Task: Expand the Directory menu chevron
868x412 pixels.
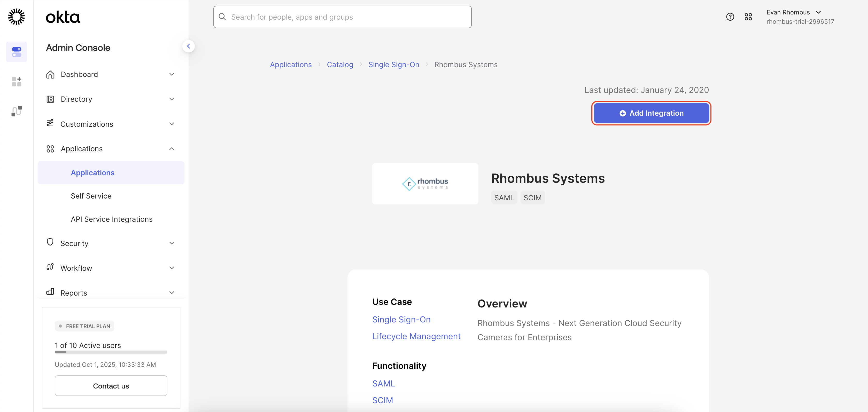Action: (x=172, y=99)
